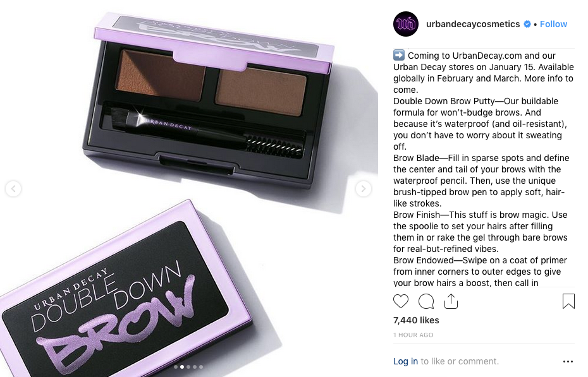
Task: Share the post with the share icon
Action: 451,301
